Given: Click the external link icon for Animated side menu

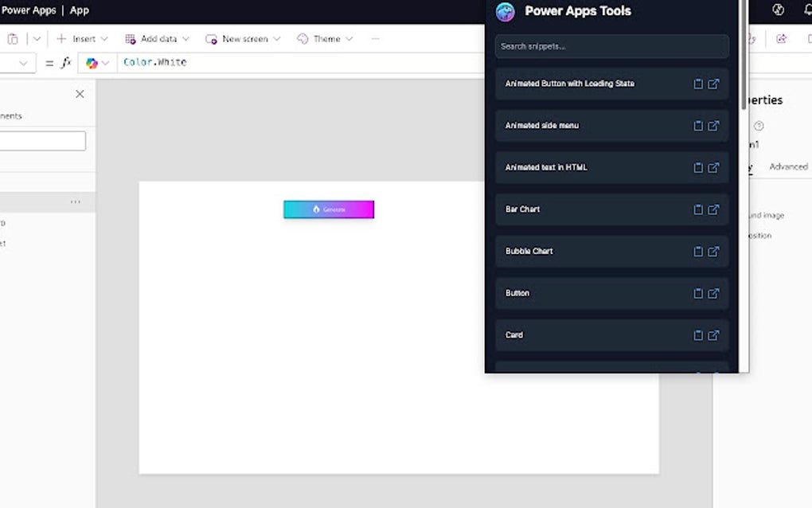Looking at the screenshot, I should coord(712,126).
